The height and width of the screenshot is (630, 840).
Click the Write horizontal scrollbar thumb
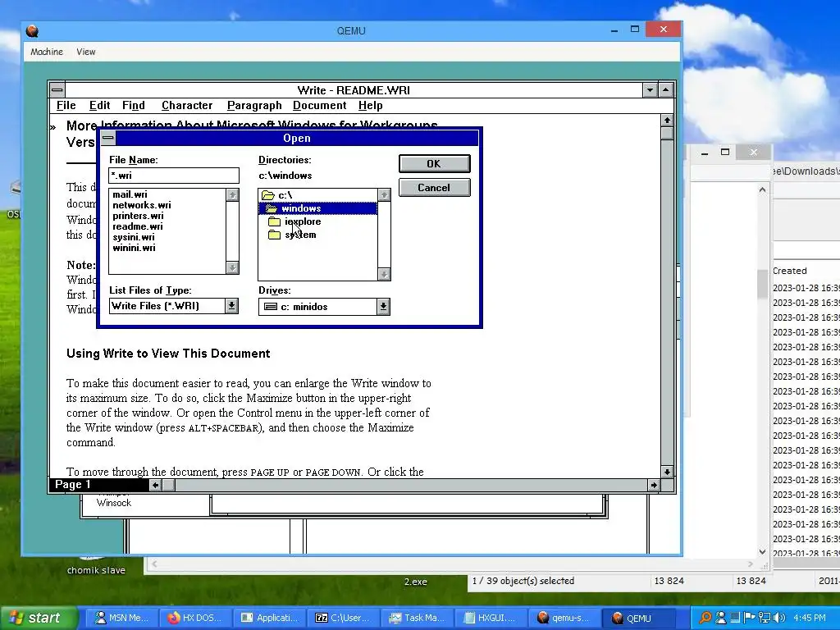[168, 486]
